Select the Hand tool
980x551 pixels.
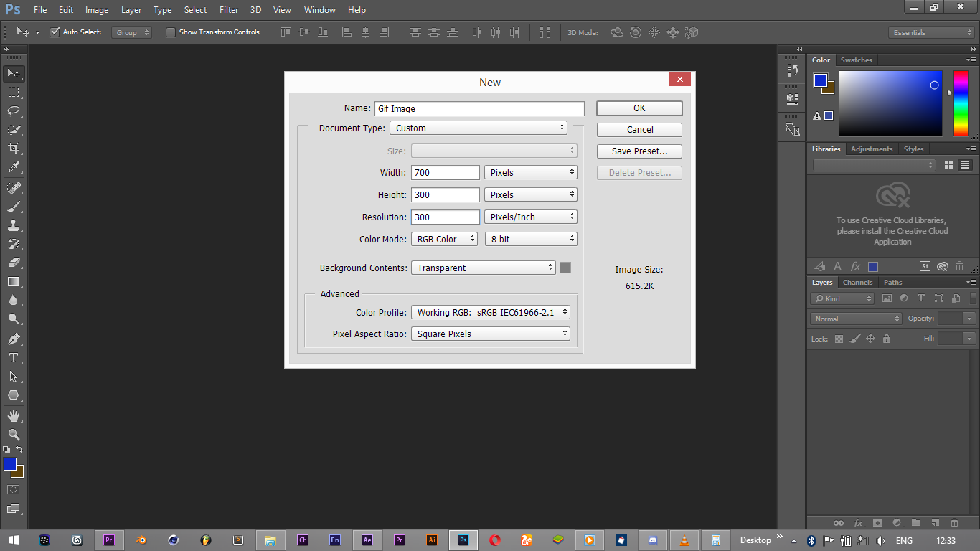tap(14, 415)
